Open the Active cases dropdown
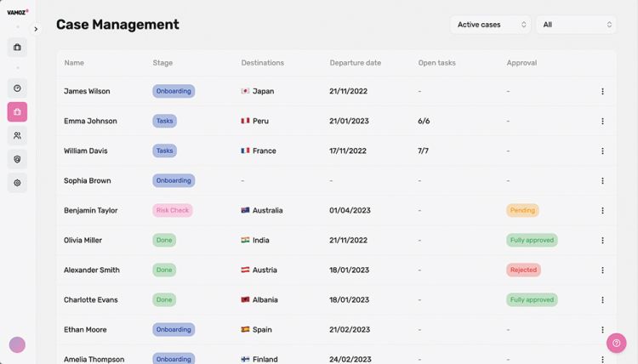This screenshot has width=638, height=364. tap(490, 25)
